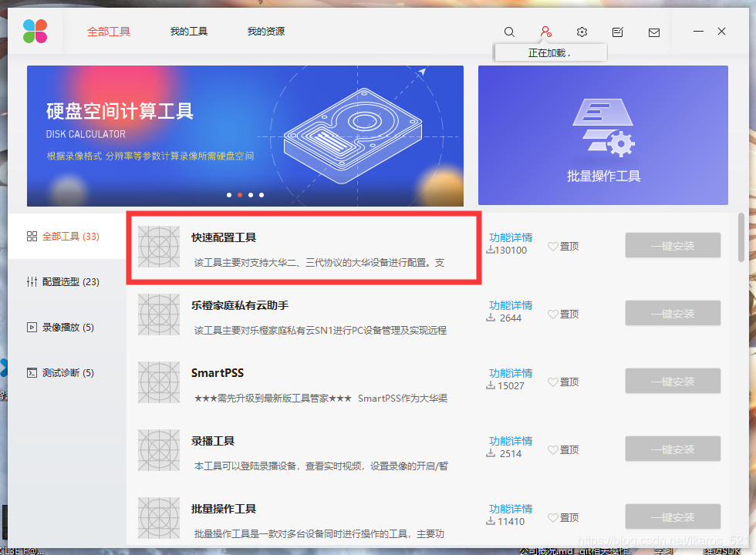756x555 pixels.
Task: Click the 全部工具 grid icon in sidebar
Action: 32,236
